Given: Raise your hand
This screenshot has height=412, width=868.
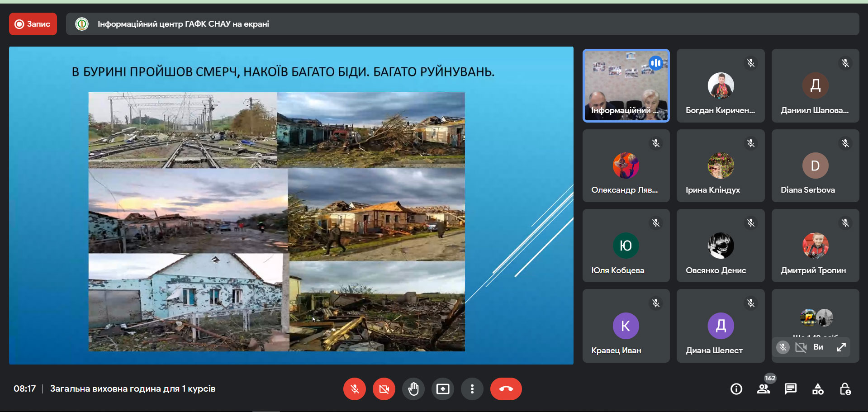Looking at the screenshot, I should click(413, 389).
